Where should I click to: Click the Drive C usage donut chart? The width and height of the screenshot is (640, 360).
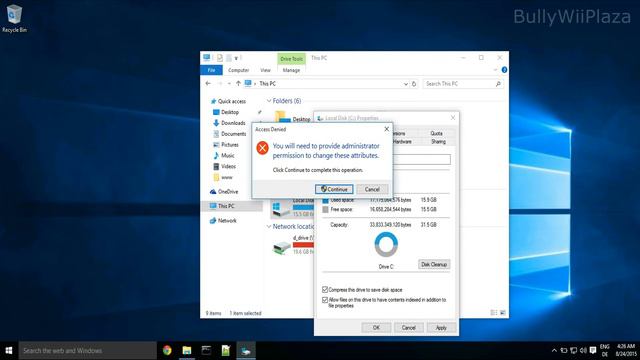click(386, 244)
